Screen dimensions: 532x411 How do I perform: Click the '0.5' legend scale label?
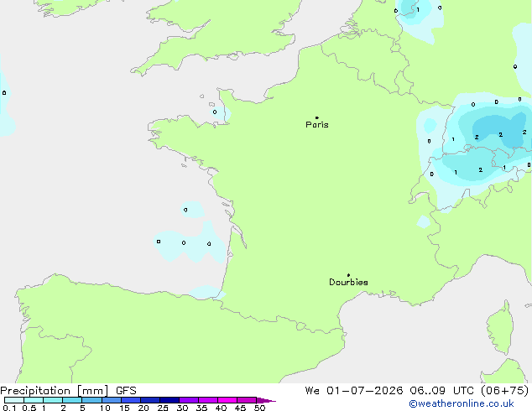pos(29,408)
